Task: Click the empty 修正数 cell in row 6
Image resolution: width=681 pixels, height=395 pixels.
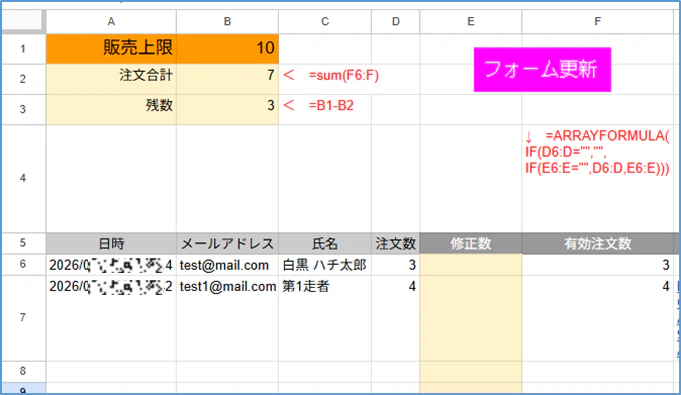Action: 471,265
